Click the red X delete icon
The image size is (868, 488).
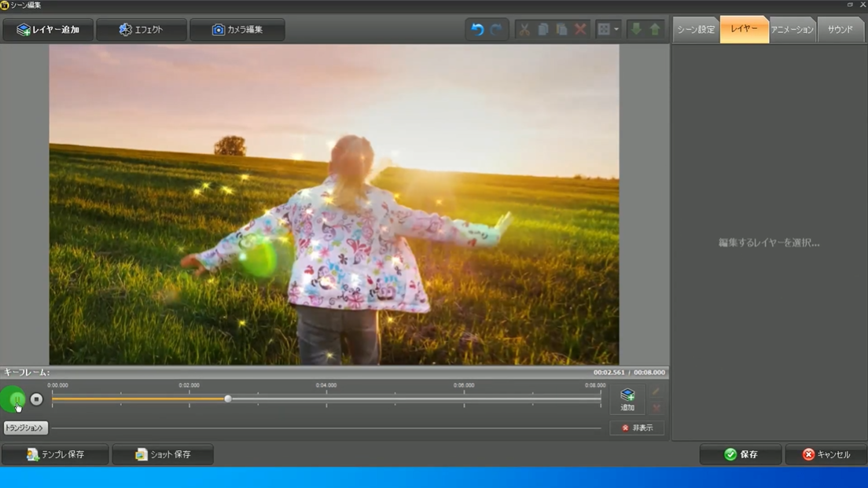click(580, 30)
